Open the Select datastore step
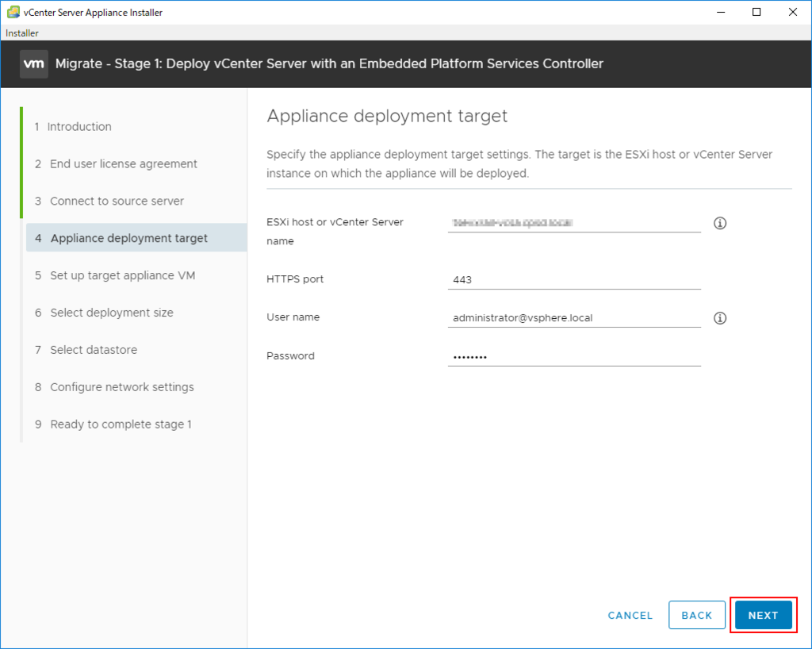Image resolution: width=812 pixels, height=649 pixels. point(94,350)
